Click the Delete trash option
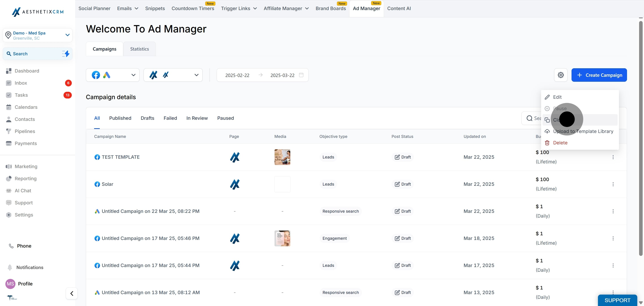644x306 pixels. [560, 143]
